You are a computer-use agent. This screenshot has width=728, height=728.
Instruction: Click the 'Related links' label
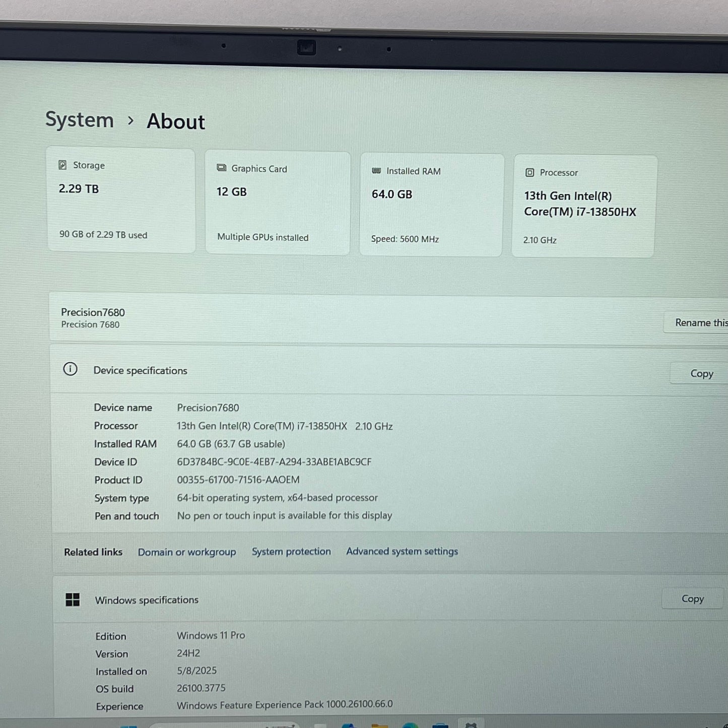click(93, 552)
